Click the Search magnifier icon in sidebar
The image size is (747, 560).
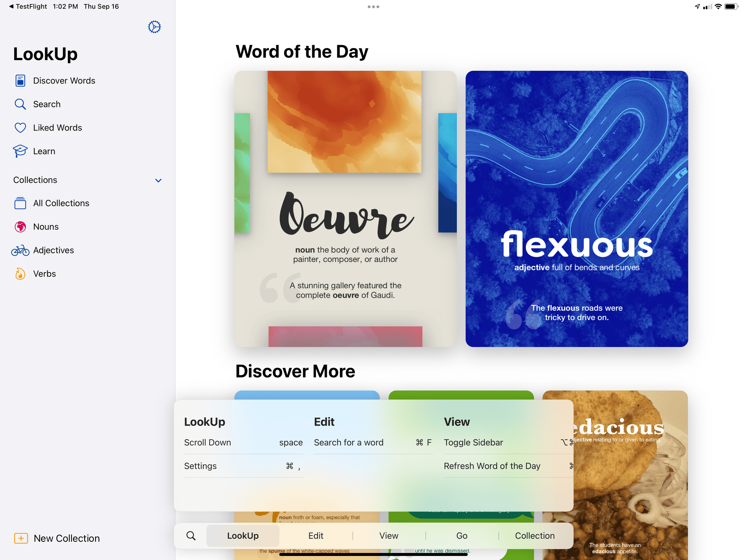(x=20, y=104)
